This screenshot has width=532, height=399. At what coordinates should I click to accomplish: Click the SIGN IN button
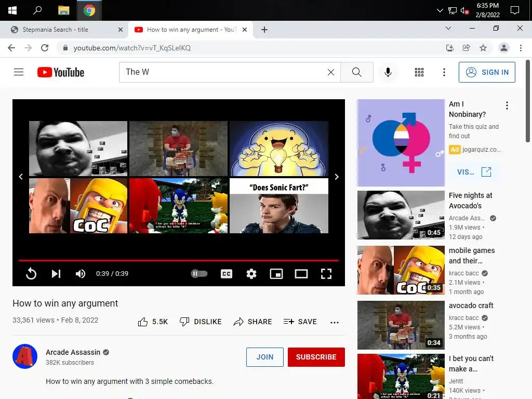click(487, 72)
